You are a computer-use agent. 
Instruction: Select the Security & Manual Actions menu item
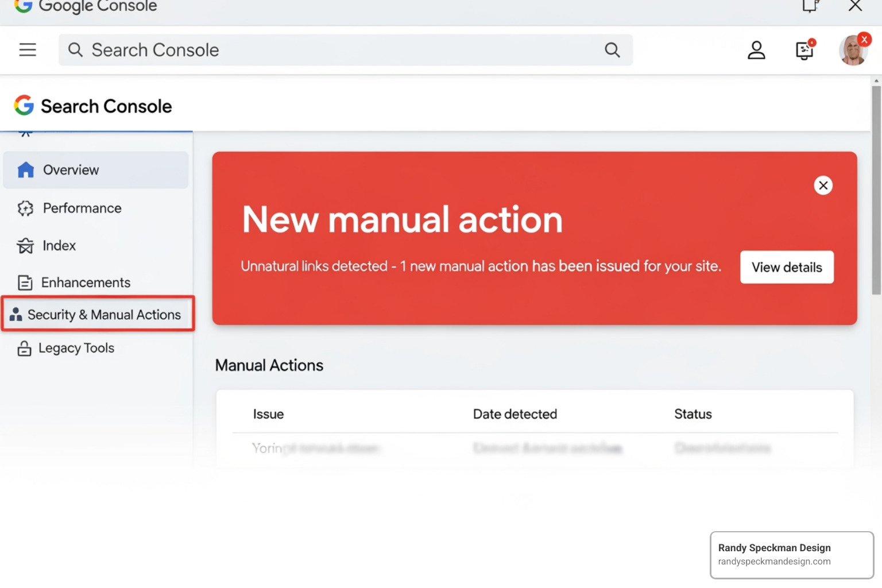[103, 314]
